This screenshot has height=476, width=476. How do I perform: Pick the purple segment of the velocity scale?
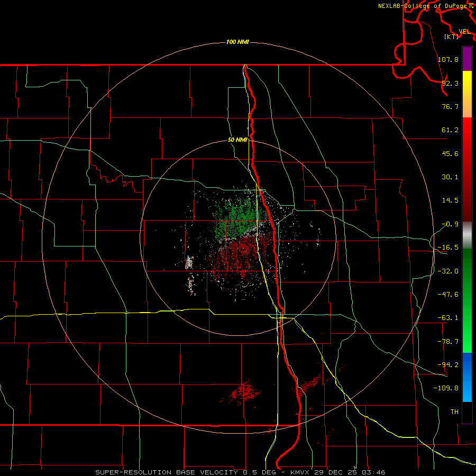(467, 59)
